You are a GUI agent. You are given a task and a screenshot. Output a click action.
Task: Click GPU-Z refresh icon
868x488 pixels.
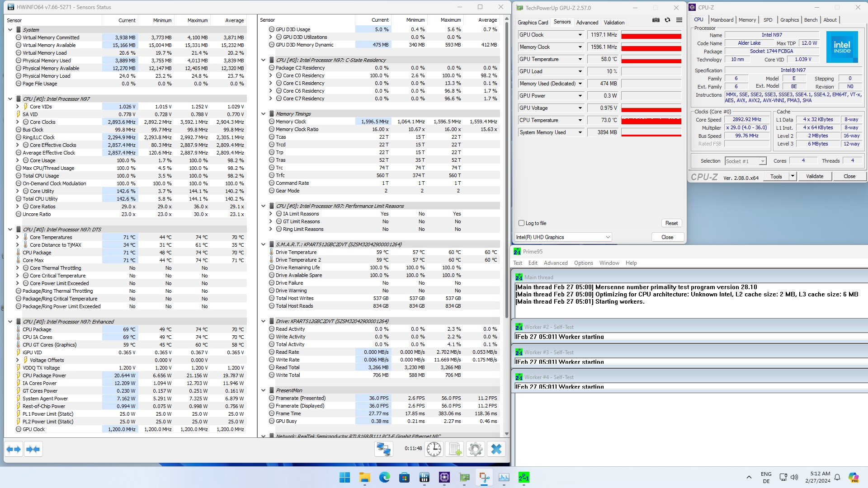coord(667,20)
